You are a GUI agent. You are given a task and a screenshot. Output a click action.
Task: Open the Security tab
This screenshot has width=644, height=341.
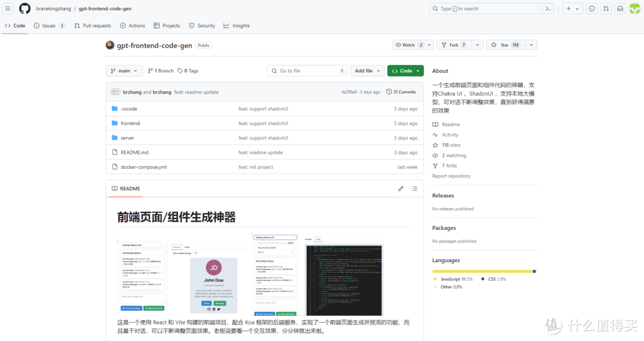click(202, 26)
